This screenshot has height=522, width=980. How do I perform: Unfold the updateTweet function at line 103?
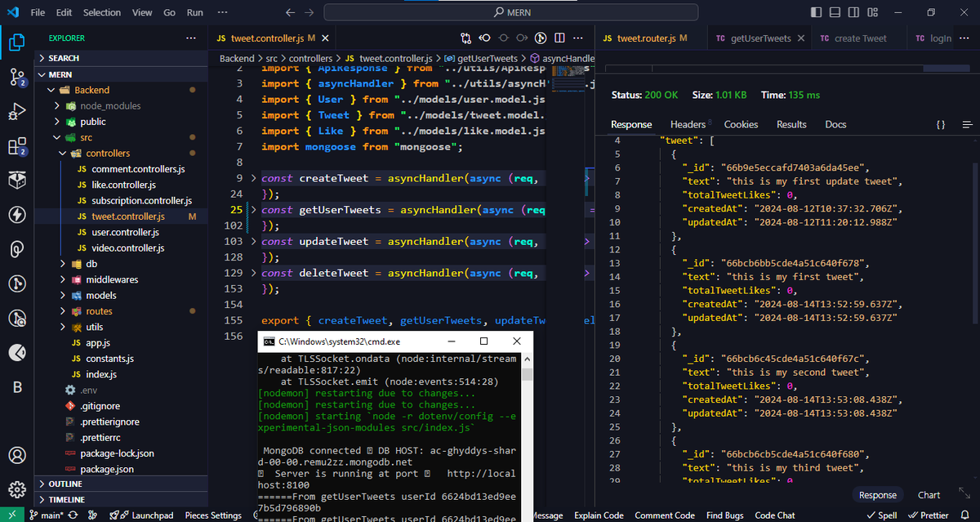click(x=253, y=242)
